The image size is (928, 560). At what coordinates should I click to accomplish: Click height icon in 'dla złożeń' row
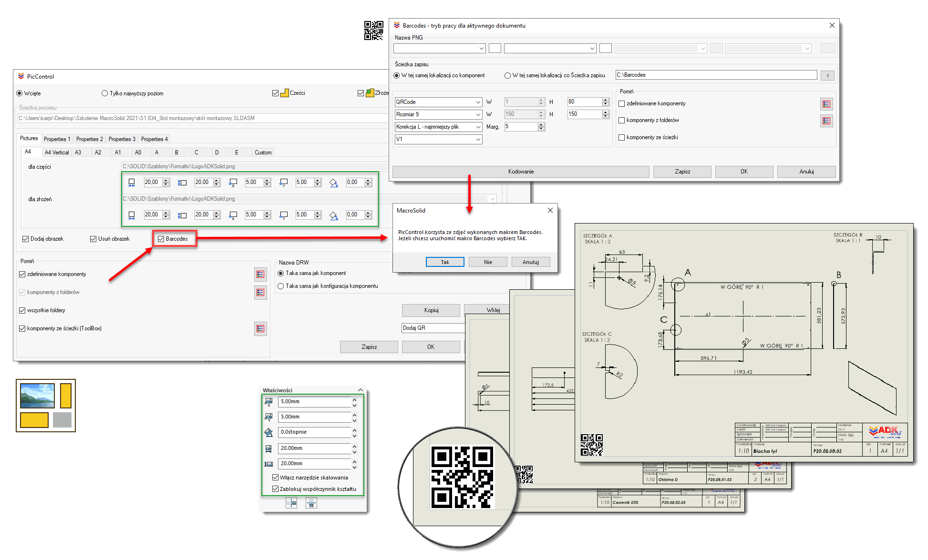pyautogui.click(x=182, y=215)
